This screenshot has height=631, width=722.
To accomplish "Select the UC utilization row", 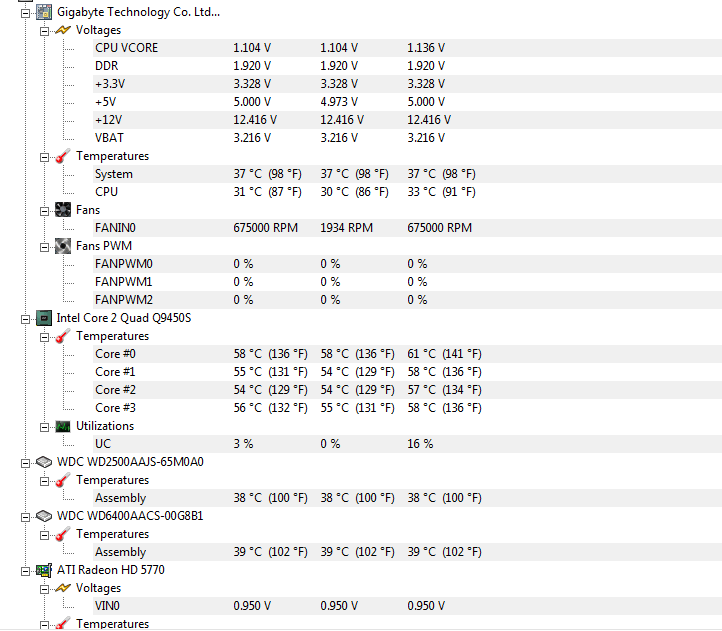I will click(103, 444).
